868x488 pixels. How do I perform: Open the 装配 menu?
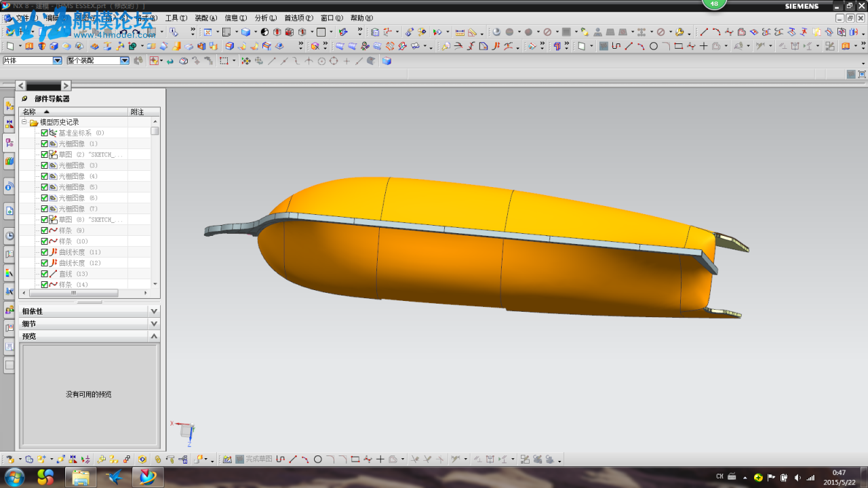point(206,18)
